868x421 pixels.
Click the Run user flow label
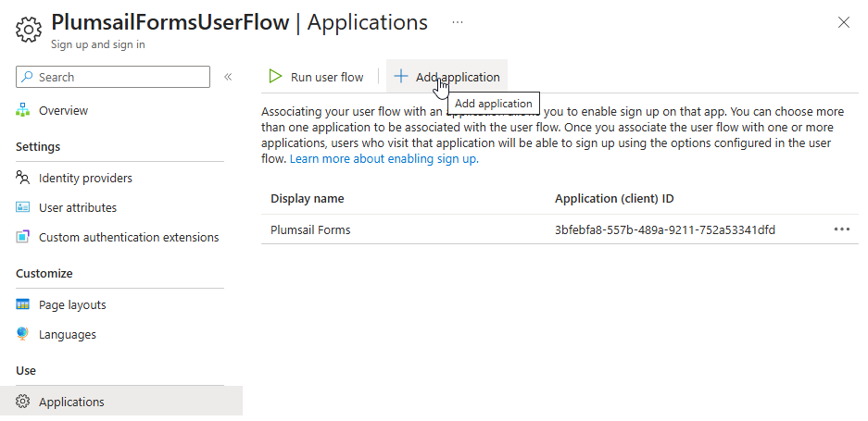(x=327, y=77)
